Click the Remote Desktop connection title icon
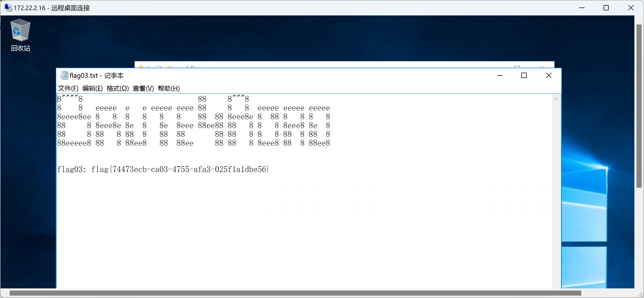The width and height of the screenshot is (644, 298). tap(8, 8)
